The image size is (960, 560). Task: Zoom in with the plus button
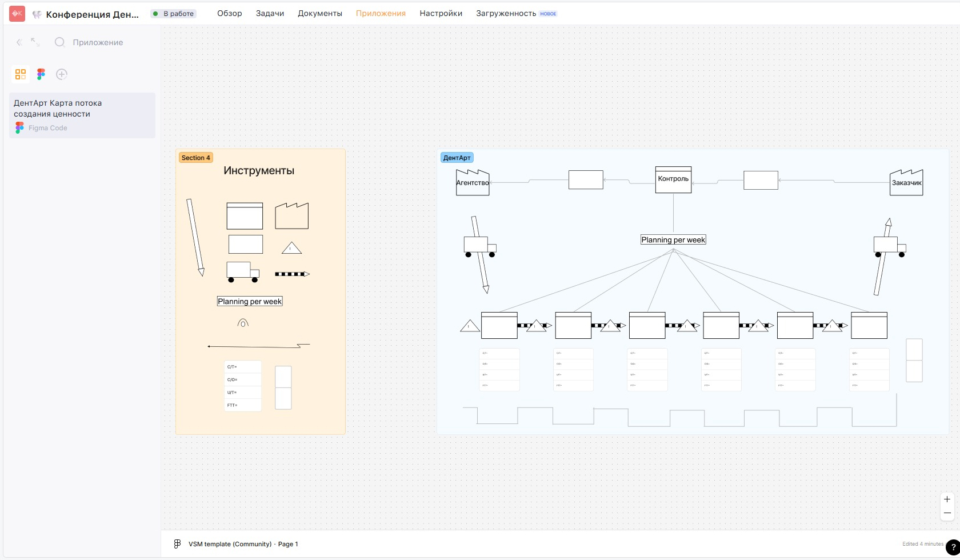(947, 499)
